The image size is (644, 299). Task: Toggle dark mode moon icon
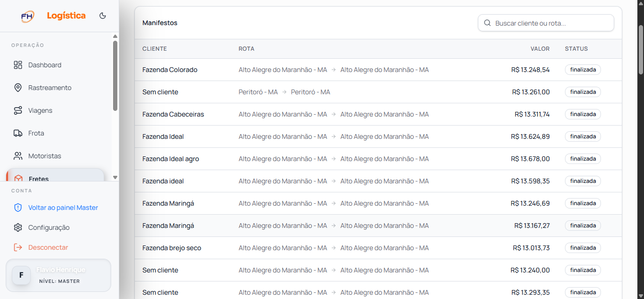[x=103, y=16]
